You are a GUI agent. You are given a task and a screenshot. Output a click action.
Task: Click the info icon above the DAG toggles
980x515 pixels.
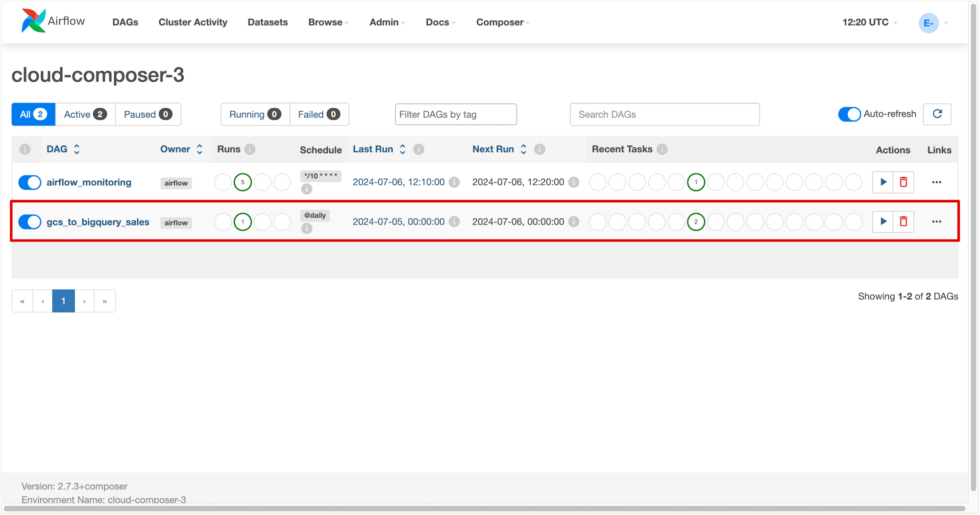25,149
